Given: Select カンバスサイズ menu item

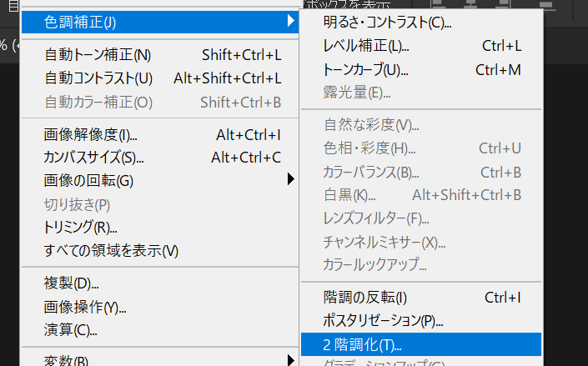Looking at the screenshot, I should point(93,158).
